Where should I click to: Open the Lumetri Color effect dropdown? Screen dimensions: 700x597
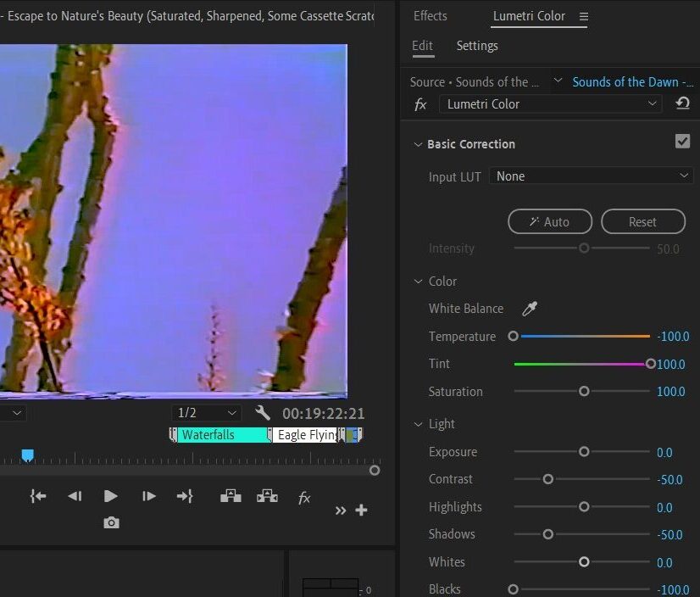point(550,104)
